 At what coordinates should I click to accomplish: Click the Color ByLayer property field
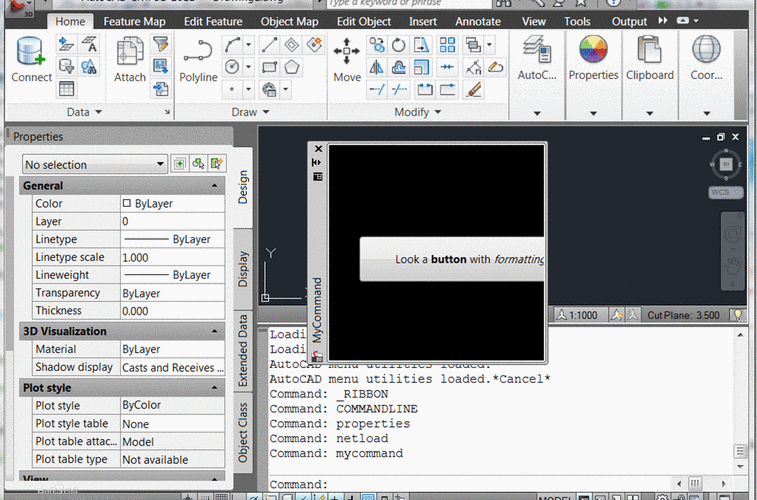click(171, 204)
